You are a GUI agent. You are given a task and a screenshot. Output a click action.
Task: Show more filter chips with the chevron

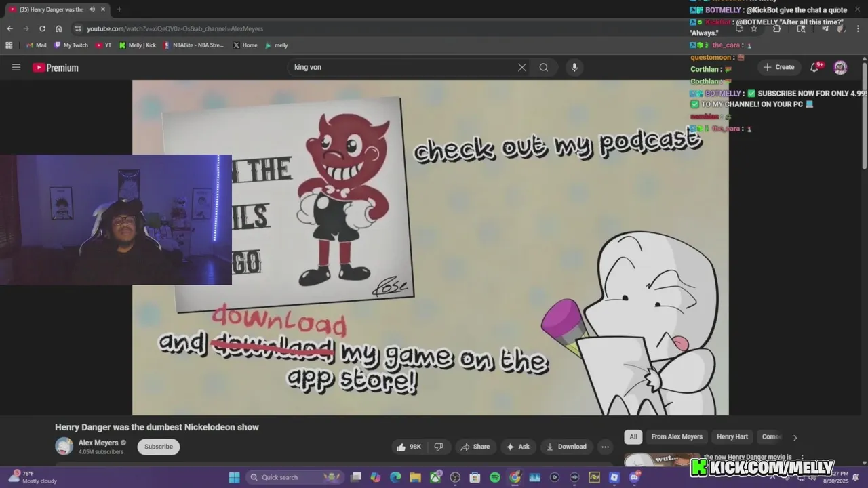click(x=795, y=437)
